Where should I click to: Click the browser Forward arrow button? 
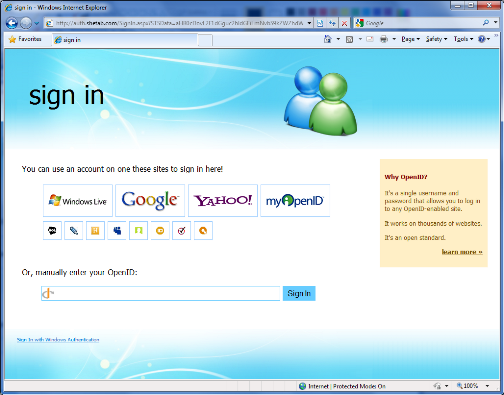pos(26,23)
